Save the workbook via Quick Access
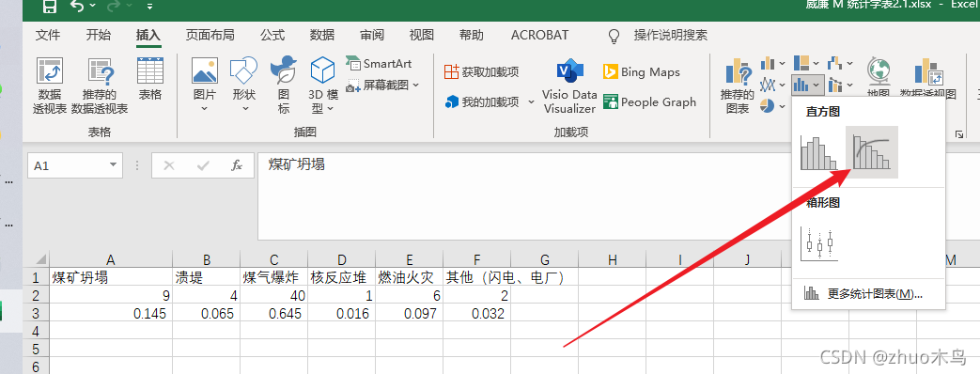Screen dimensions: 980x374 pyautogui.click(x=50, y=7)
